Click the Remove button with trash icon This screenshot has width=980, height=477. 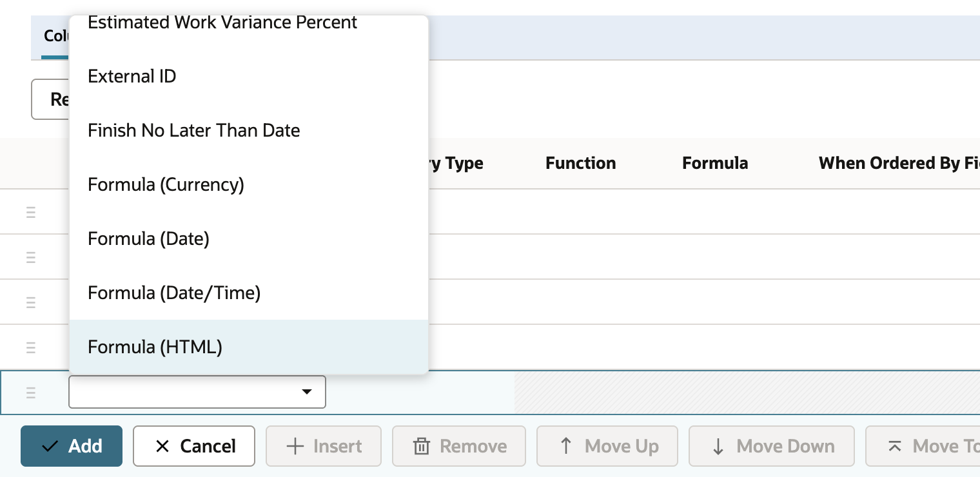(459, 446)
